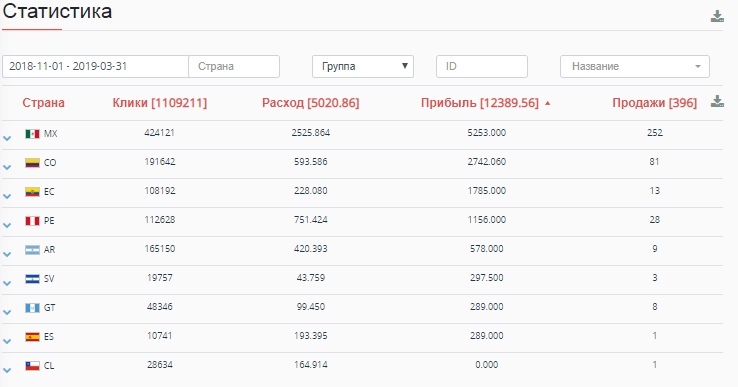Focus the ID input field
Image resolution: width=738 pixels, height=387 pixels.
click(481, 66)
